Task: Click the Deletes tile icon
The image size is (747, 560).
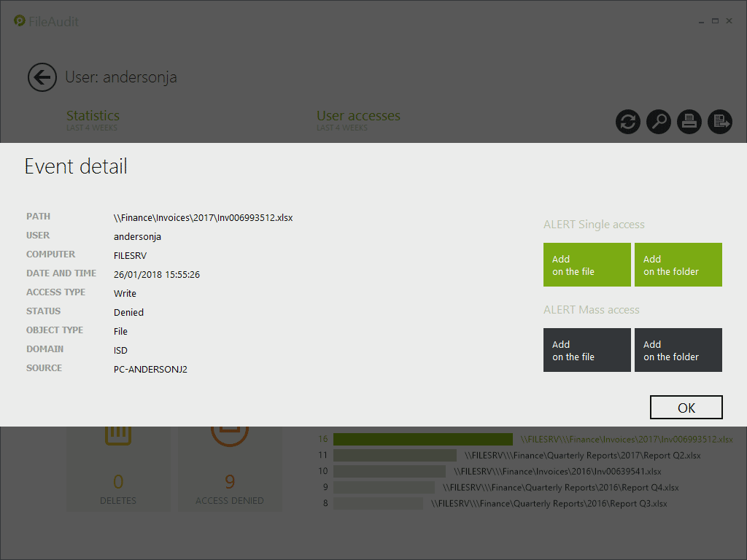Action: 117,435
